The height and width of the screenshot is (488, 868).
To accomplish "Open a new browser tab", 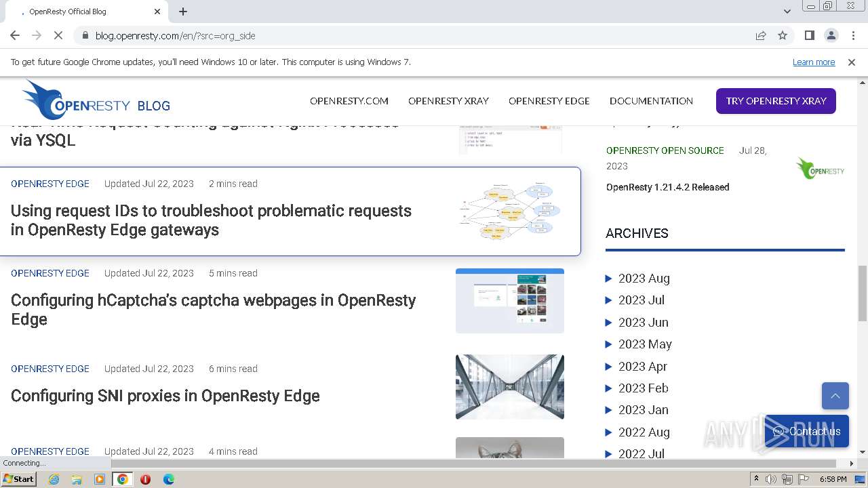I will pyautogui.click(x=183, y=12).
